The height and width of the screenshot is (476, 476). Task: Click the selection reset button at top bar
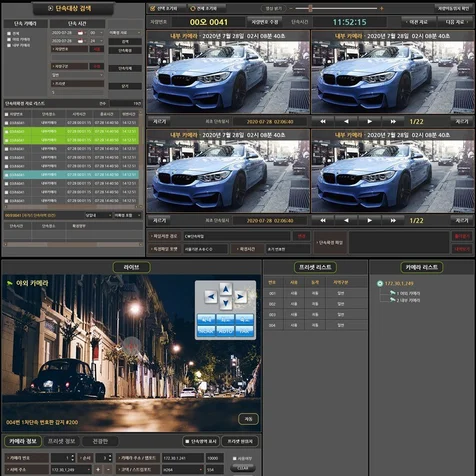[x=168, y=8]
